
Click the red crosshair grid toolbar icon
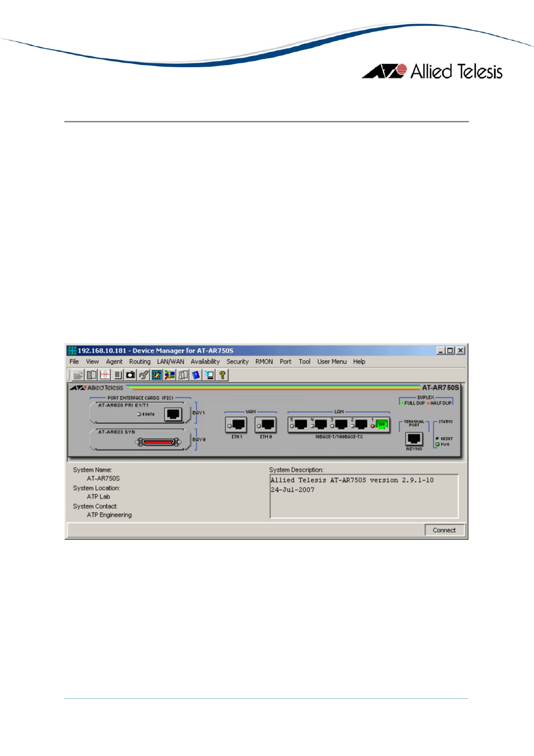click(105, 375)
